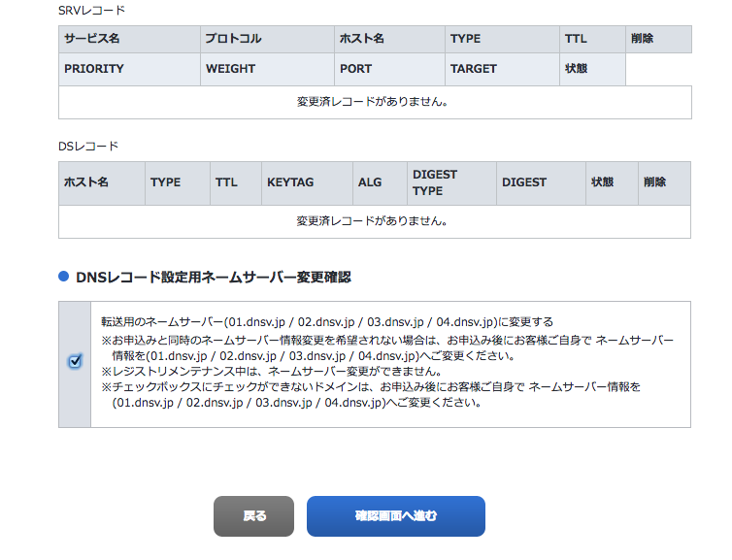Viewport: 732px width, 560px height.
Task: Click the サービス名 column header
Action: coord(92,39)
